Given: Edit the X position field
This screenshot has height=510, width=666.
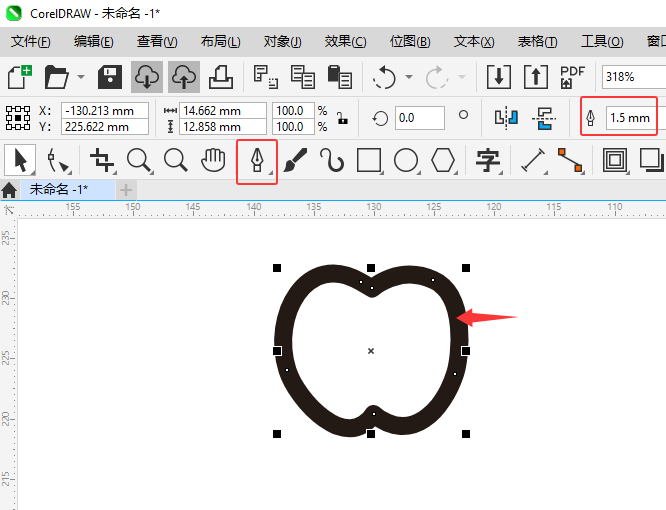Looking at the screenshot, I should click(105, 110).
